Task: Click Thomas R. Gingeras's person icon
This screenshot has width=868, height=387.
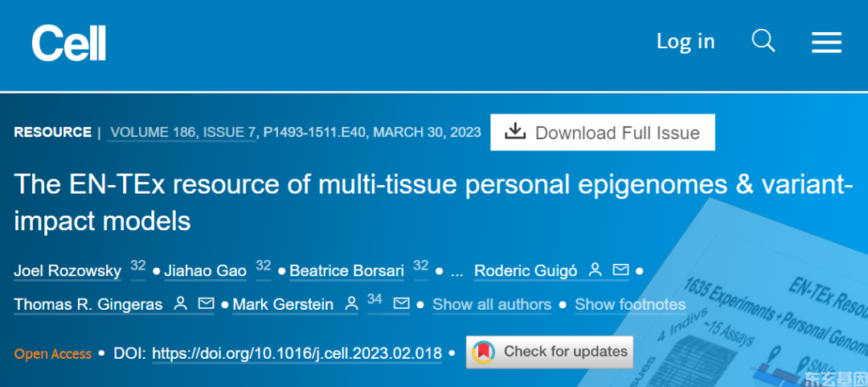Action: 181,303
